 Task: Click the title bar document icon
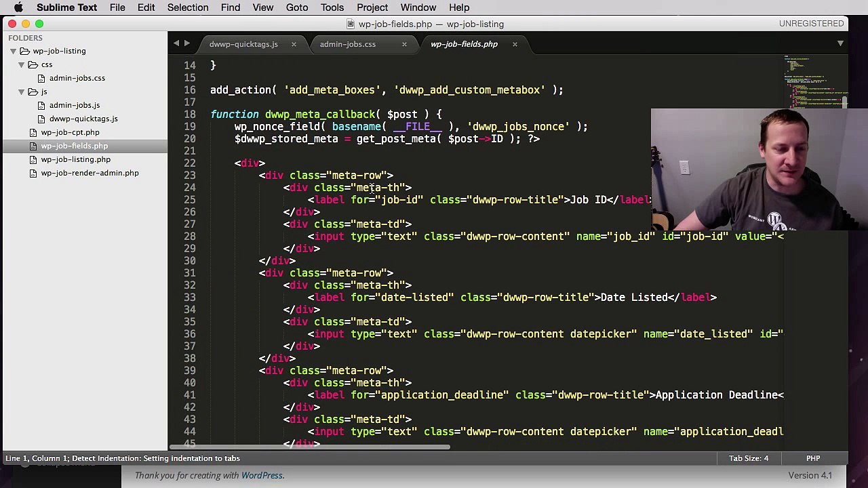coord(351,24)
